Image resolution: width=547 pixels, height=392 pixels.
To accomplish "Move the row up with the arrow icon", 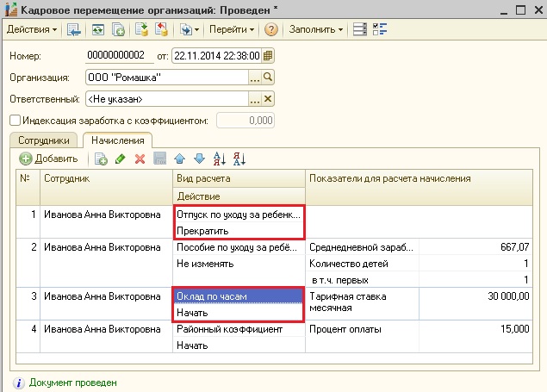I will pyautogui.click(x=180, y=159).
